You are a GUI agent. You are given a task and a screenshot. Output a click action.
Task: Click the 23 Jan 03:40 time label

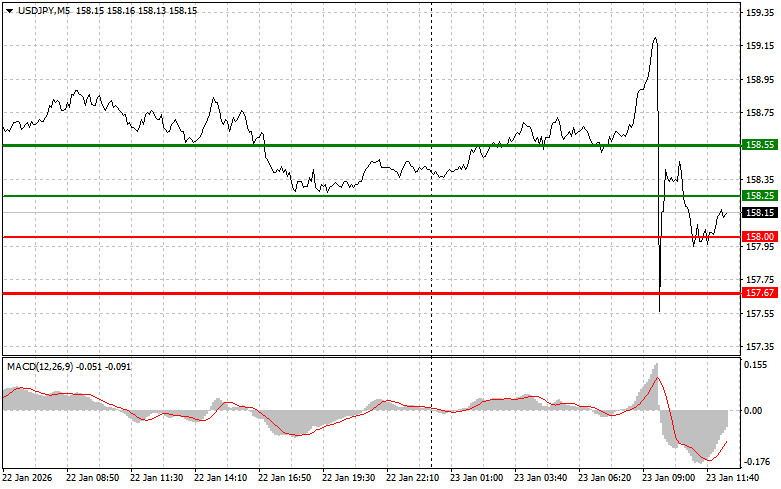(x=540, y=478)
